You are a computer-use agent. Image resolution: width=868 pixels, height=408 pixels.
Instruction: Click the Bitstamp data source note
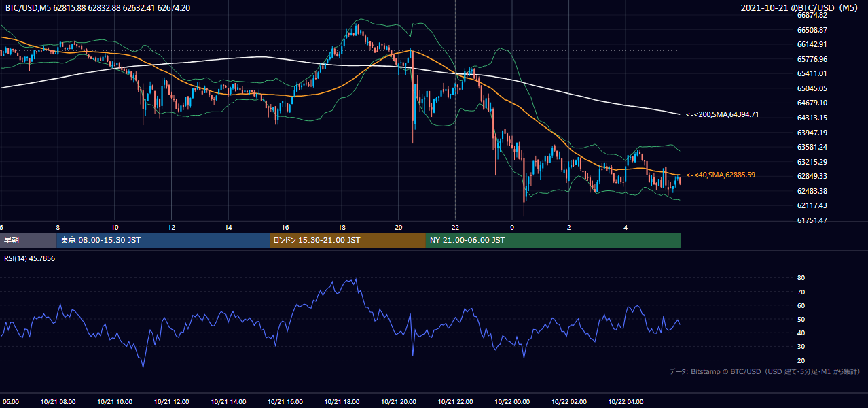point(765,371)
